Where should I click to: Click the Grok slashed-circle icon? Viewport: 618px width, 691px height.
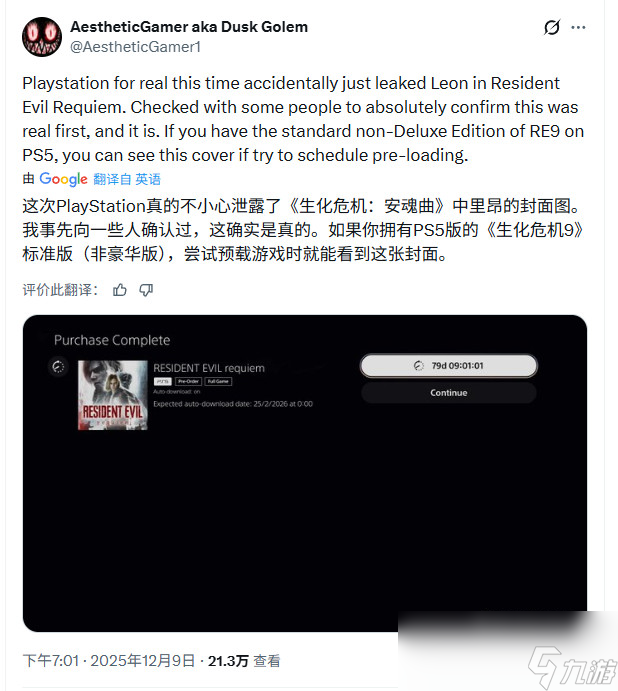coord(551,27)
